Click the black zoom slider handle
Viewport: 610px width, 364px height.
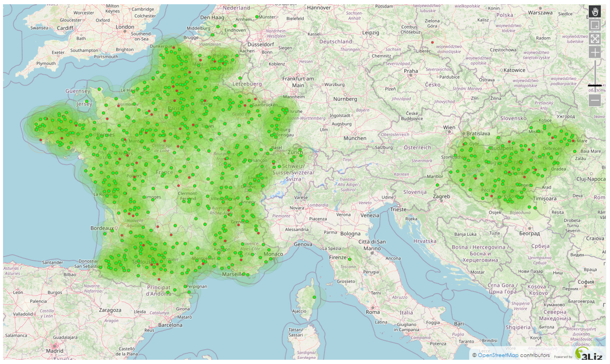tap(594, 85)
